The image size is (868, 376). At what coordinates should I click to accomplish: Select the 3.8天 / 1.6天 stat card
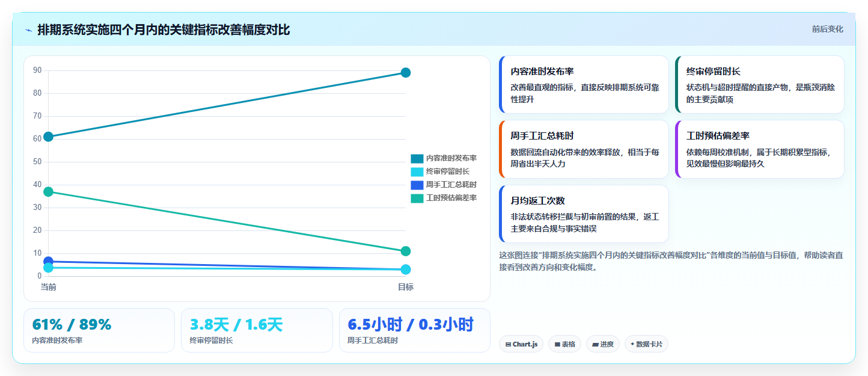257,330
